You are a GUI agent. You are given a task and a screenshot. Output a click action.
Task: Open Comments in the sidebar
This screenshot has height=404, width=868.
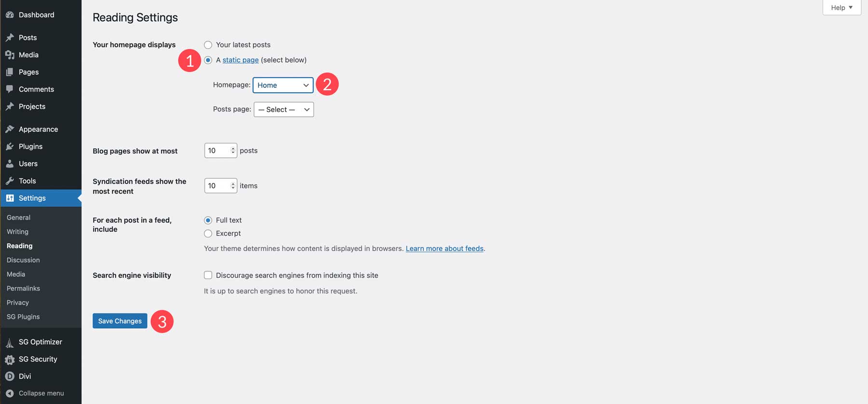click(36, 89)
